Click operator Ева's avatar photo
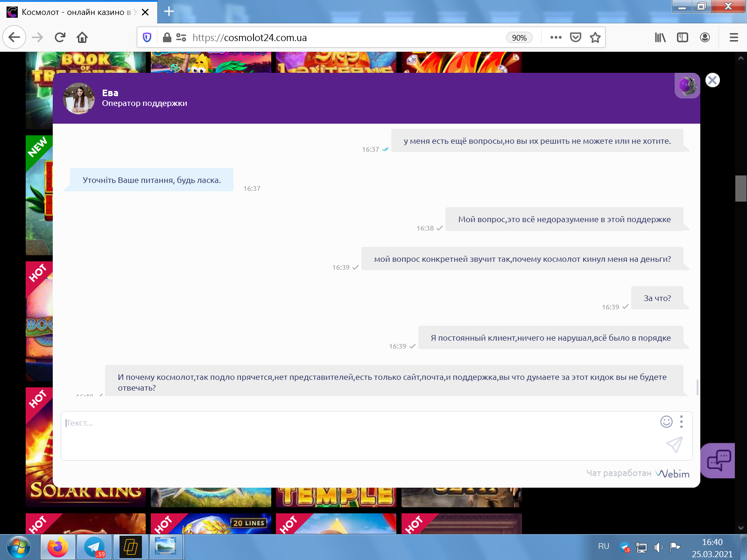 (x=79, y=98)
